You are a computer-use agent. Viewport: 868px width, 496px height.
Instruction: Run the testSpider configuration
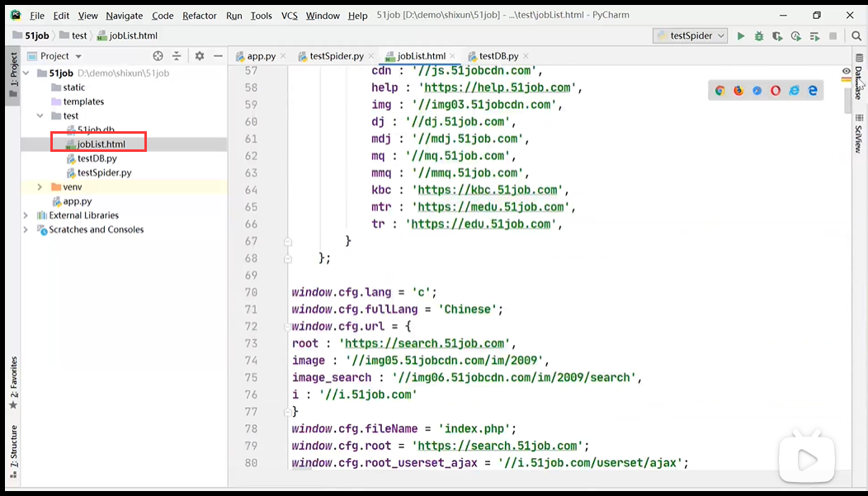(741, 36)
